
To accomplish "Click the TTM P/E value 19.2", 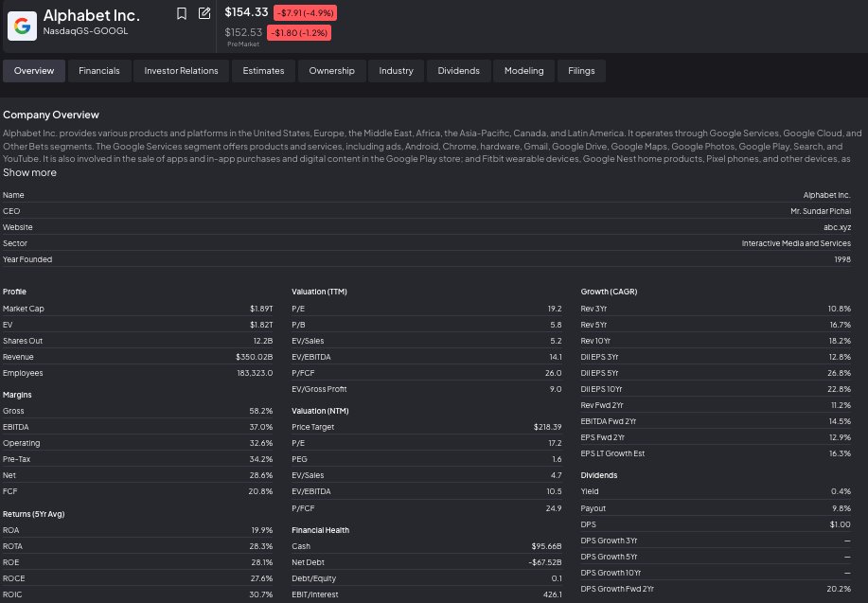I will pyautogui.click(x=555, y=309).
